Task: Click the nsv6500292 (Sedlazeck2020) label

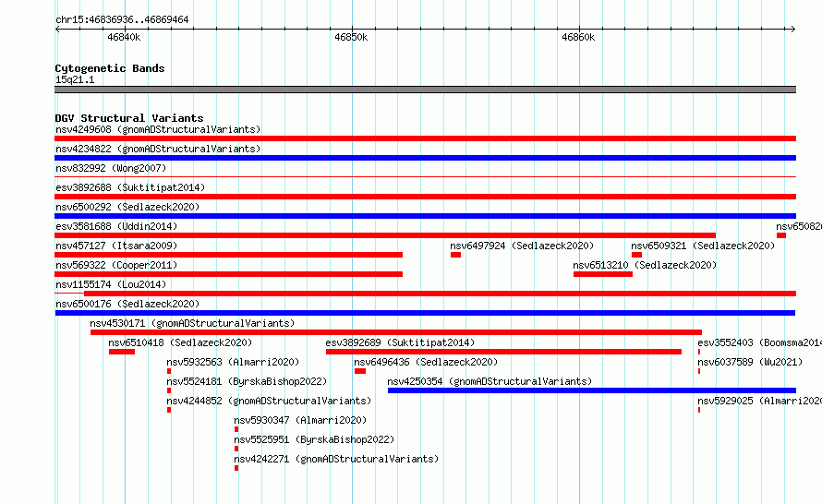Action: 127,207
